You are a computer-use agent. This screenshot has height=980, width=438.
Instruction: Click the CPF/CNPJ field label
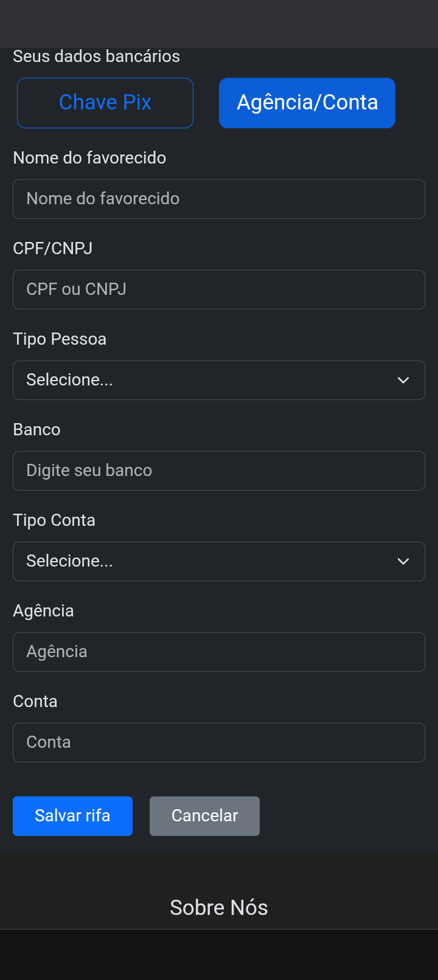[53, 249]
